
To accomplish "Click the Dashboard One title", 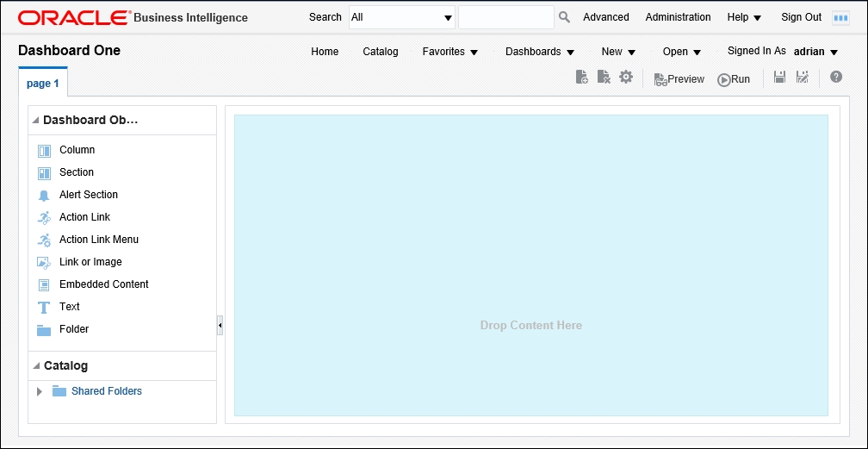I will [x=69, y=51].
